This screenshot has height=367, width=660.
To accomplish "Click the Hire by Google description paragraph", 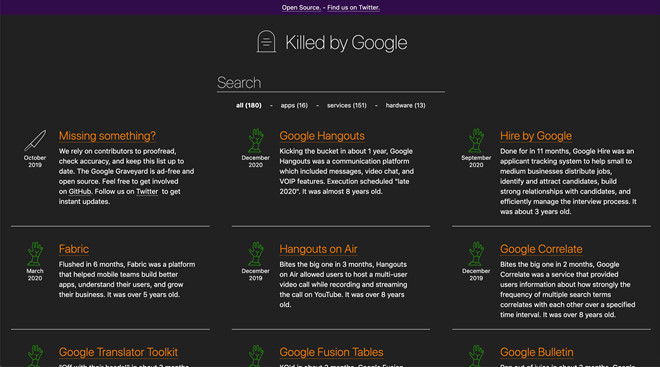I will (568, 181).
